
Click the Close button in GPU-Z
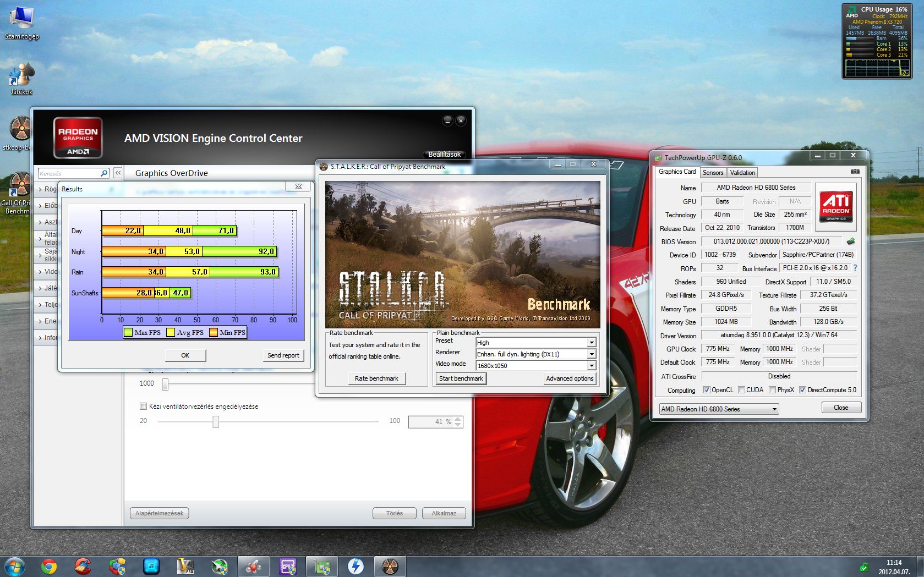click(x=841, y=408)
